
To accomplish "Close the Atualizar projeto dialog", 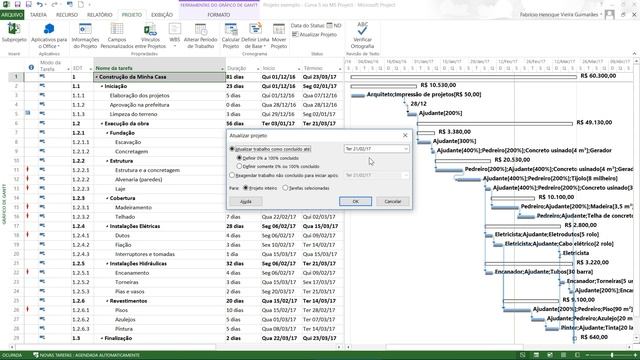I will (405, 135).
